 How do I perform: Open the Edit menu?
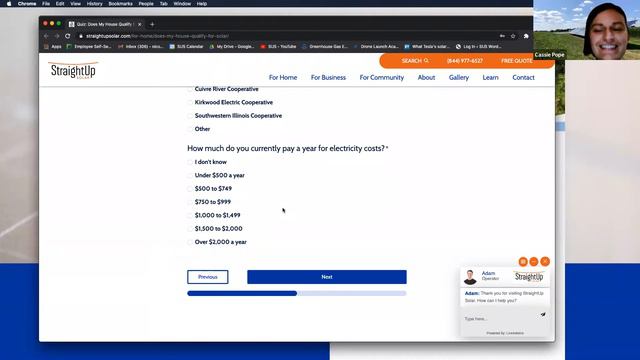60,4
